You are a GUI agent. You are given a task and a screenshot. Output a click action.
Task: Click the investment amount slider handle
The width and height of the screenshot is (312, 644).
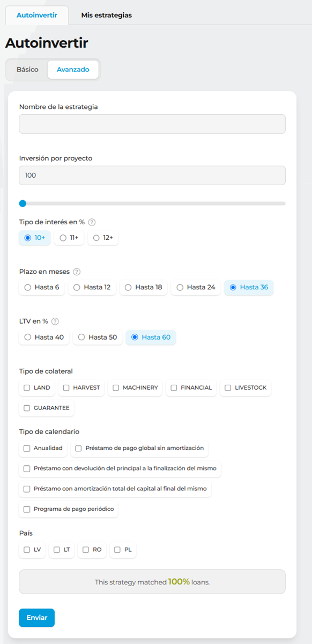(x=23, y=203)
